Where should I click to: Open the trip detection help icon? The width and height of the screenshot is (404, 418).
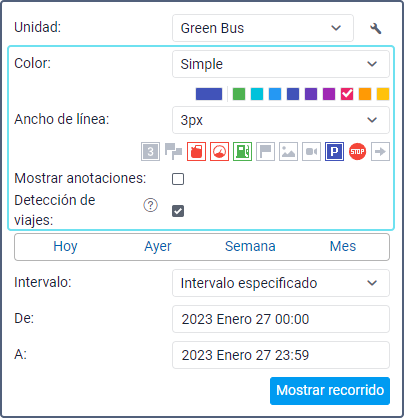(x=150, y=205)
